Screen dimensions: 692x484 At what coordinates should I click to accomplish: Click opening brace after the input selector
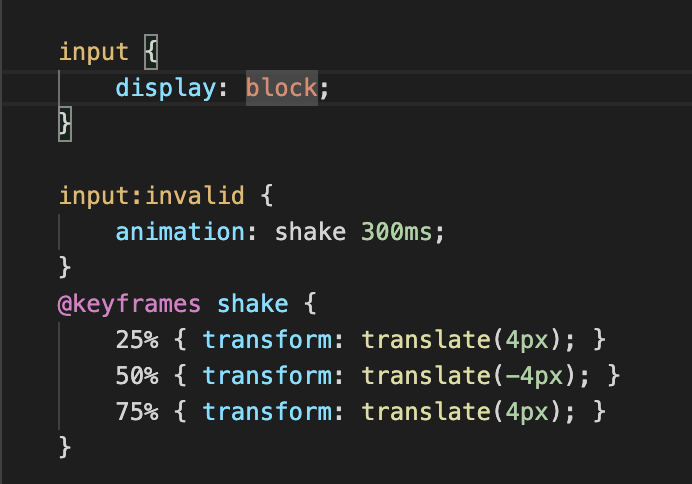click(151, 52)
